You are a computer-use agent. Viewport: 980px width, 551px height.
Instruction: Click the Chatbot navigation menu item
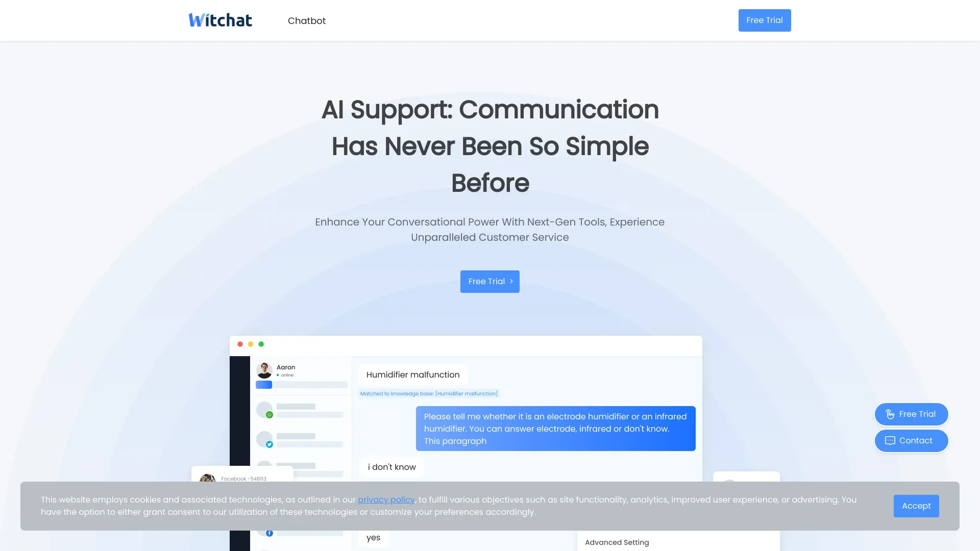pos(306,20)
